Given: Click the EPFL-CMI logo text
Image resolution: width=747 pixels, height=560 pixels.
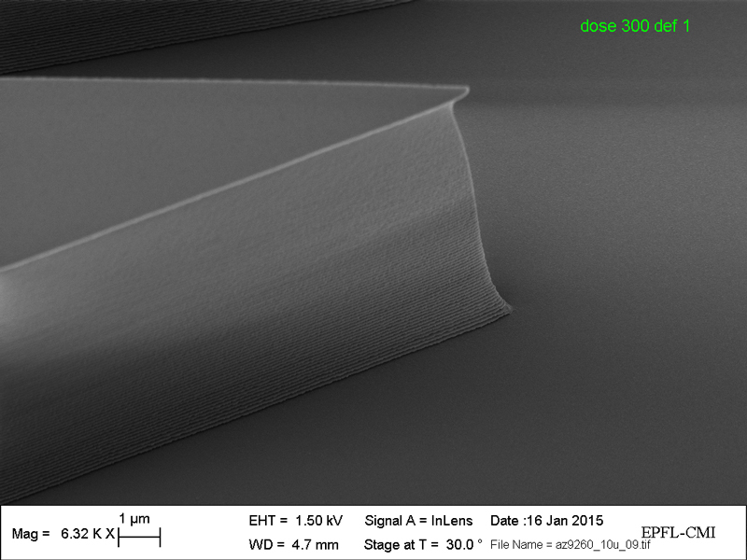Looking at the screenshot, I should 678,532.
